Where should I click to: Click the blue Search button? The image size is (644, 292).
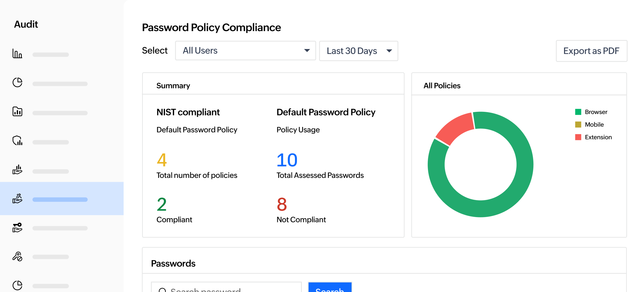(330, 289)
